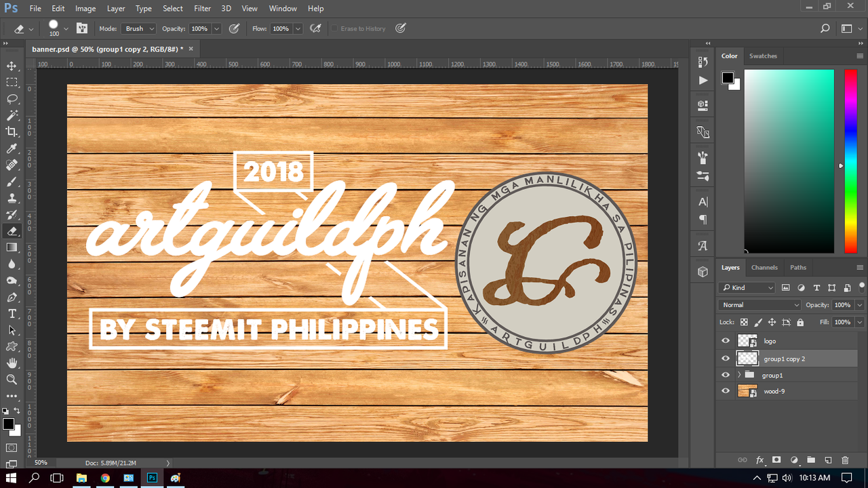This screenshot has width=868, height=488.
Task: Open the layer Kind filter dropdown
Action: point(747,287)
